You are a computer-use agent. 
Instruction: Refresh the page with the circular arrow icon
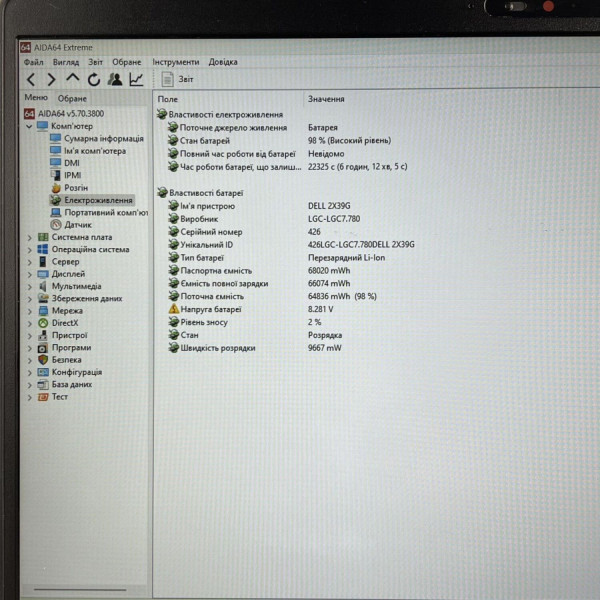[93, 80]
